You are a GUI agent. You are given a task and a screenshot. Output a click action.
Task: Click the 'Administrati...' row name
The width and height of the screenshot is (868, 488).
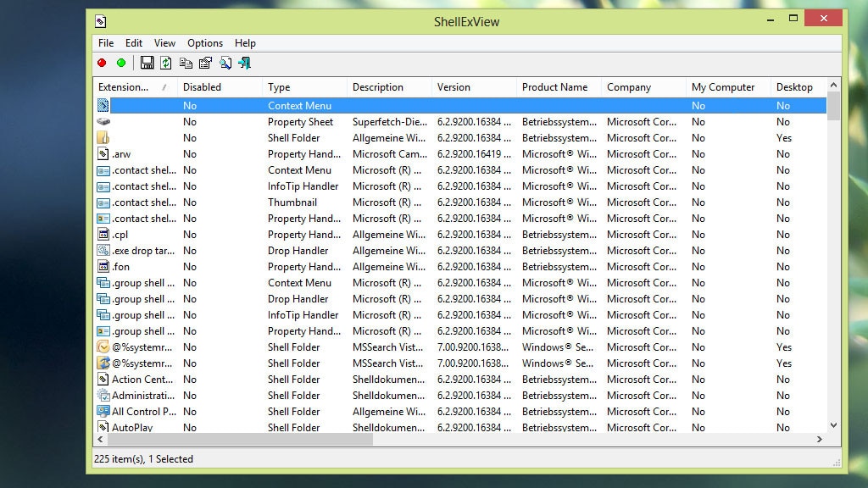pos(142,395)
